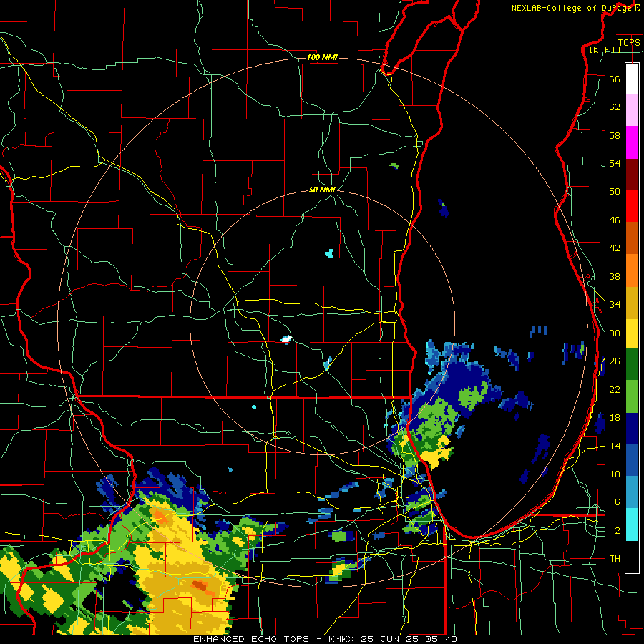
Task: Click the 'KMKX' radar site identifier
Action: (x=343, y=639)
